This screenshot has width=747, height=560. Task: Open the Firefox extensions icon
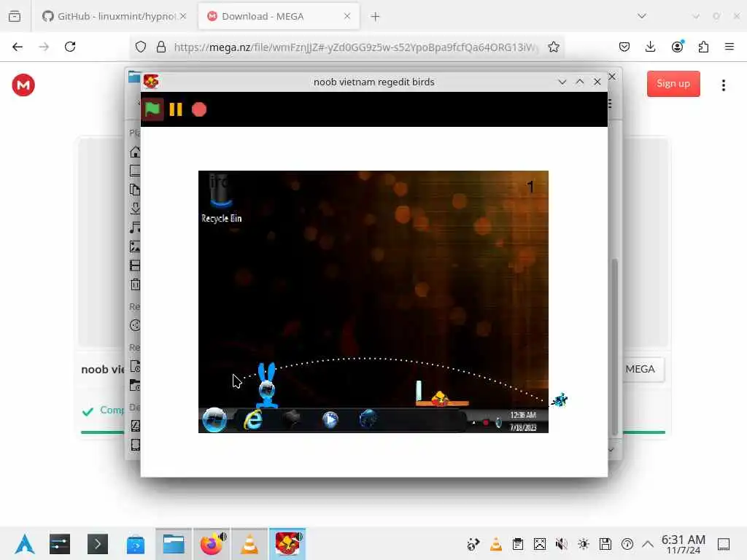pos(703,47)
